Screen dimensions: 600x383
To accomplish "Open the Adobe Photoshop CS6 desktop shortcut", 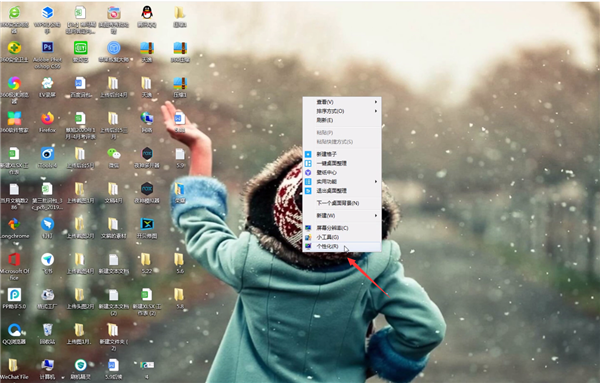I will [47, 54].
